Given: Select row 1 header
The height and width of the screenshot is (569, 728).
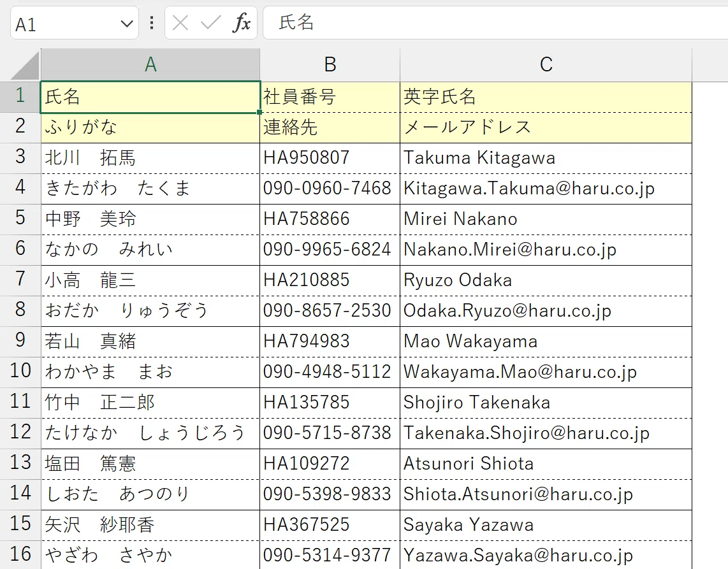Looking at the screenshot, I should (x=20, y=97).
